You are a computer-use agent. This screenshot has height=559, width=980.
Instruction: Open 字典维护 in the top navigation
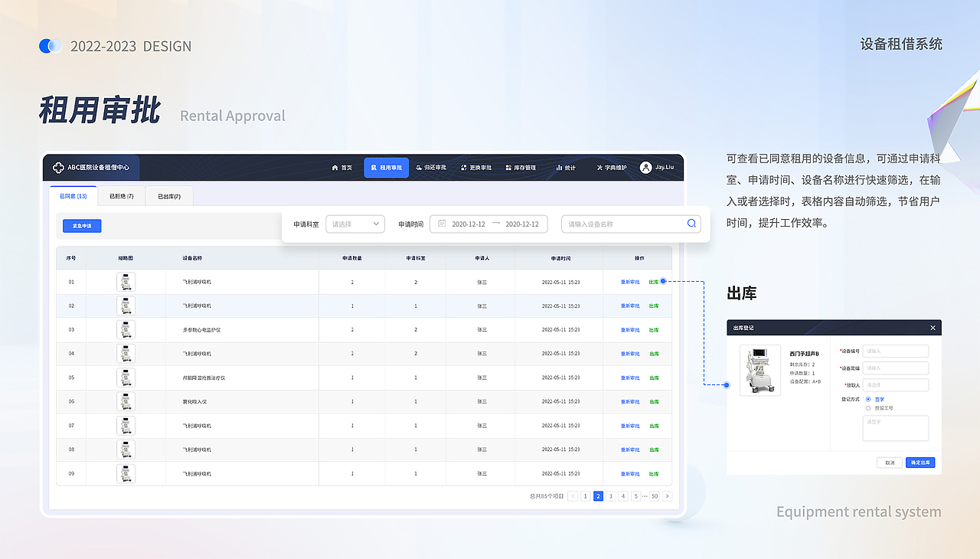[x=611, y=168]
